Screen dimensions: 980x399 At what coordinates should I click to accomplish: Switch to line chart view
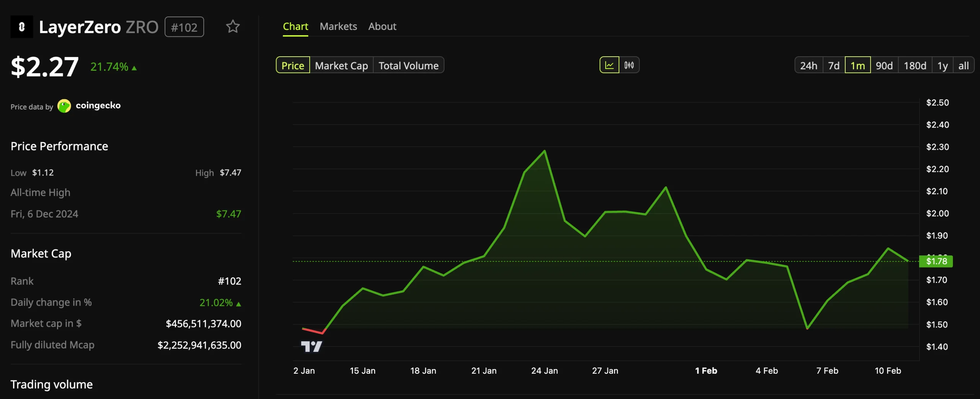[x=609, y=65]
